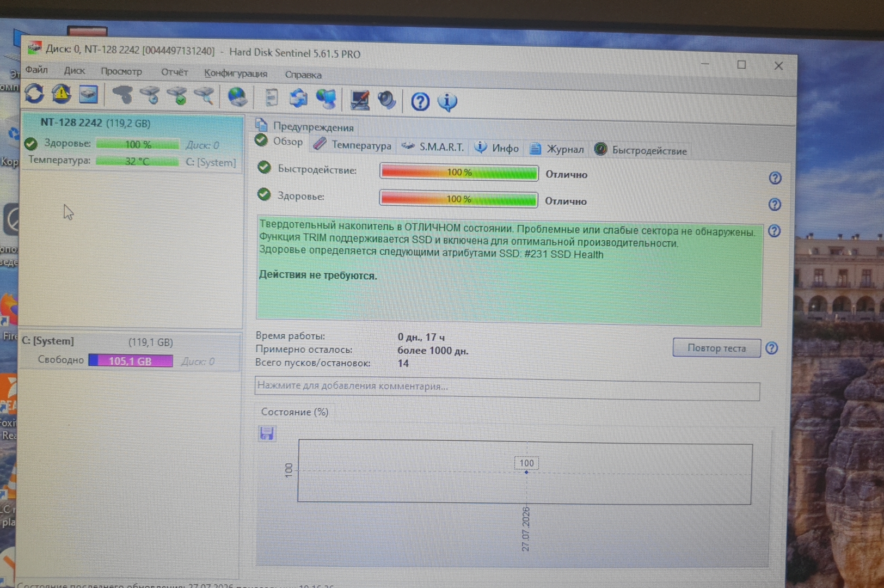
Task: Click the help icon beside the Здоровье bar
Action: point(775,204)
